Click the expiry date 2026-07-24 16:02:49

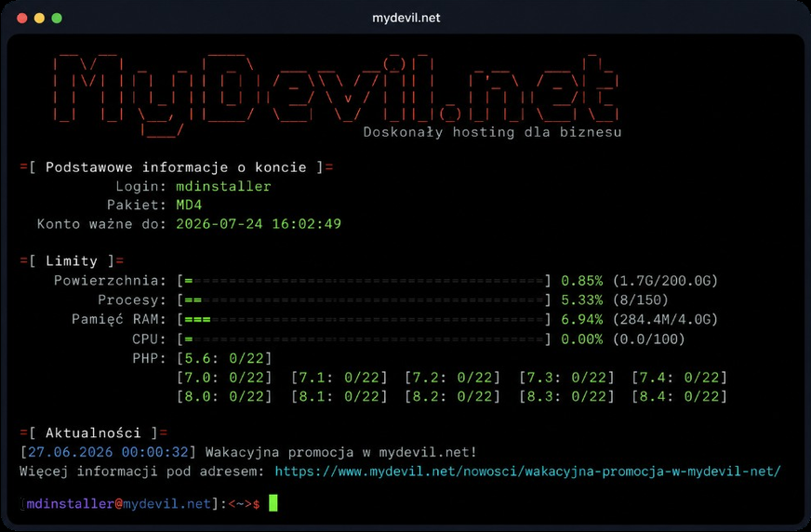(259, 224)
